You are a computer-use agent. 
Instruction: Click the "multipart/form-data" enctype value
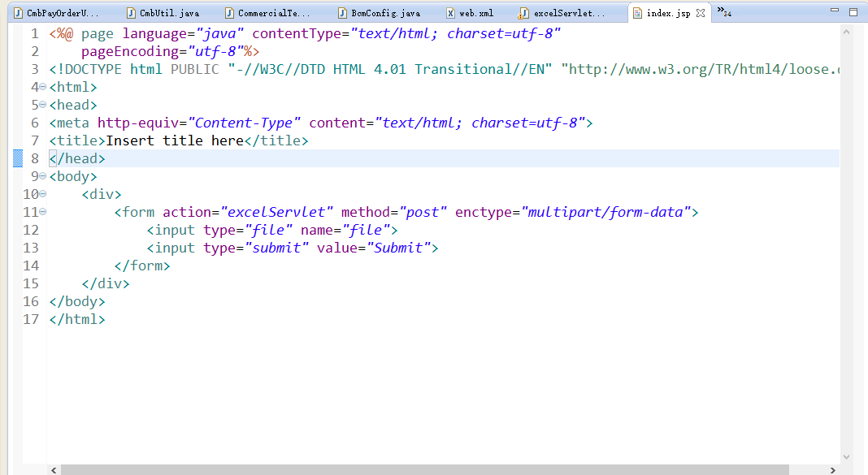tap(605, 212)
